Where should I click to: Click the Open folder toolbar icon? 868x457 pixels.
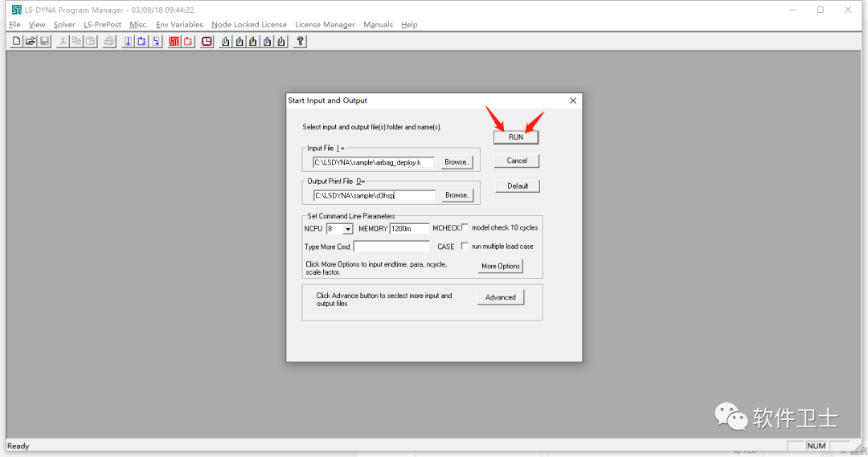31,42
